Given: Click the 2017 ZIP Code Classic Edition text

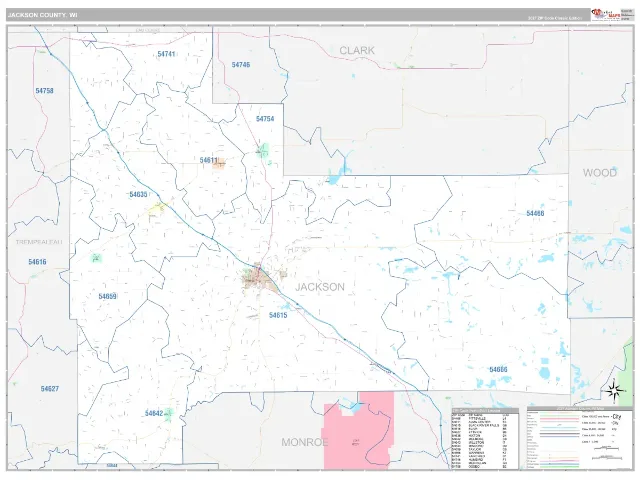Looking at the screenshot, I should 555,18.
